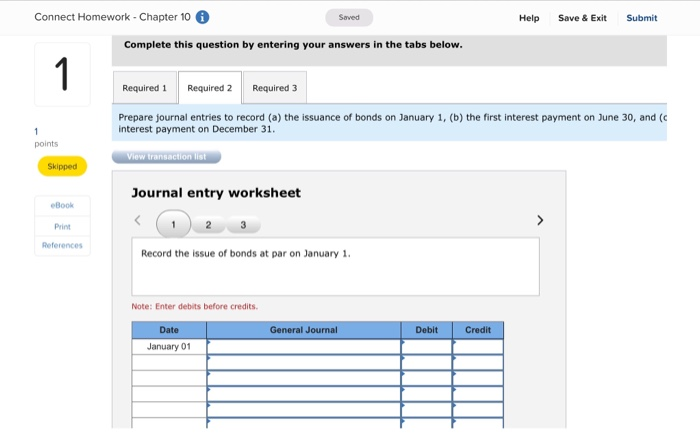This screenshot has width=700, height=440.
Task: Click Debit cell in January 01 row
Action: click(426, 347)
